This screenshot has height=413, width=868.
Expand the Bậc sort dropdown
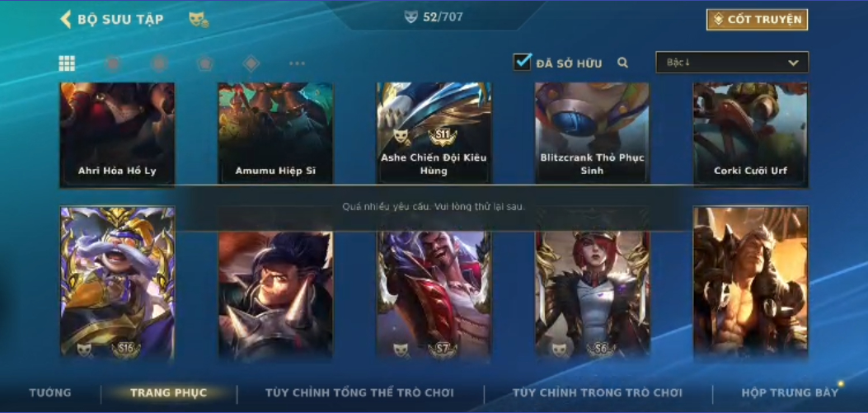tap(732, 62)
